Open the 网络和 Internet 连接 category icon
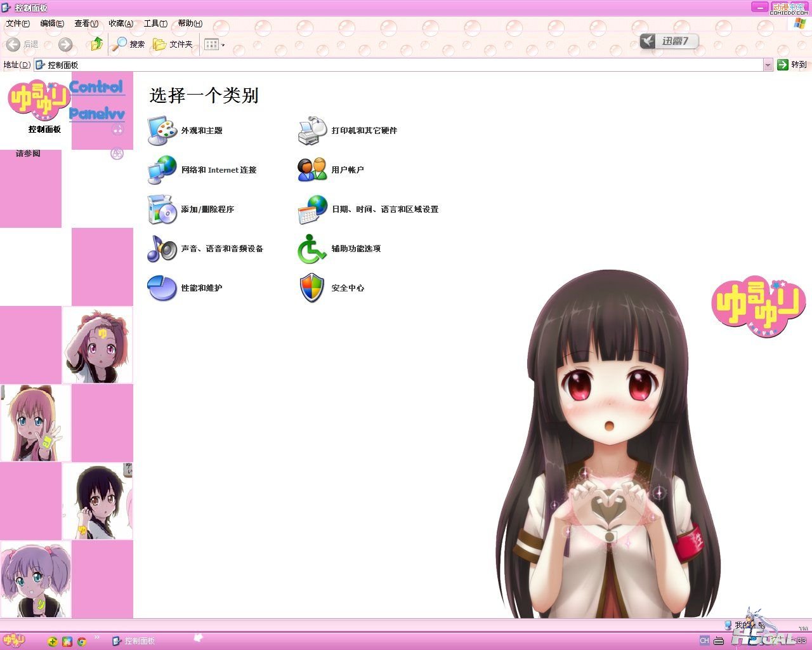 tap(162, 170)
